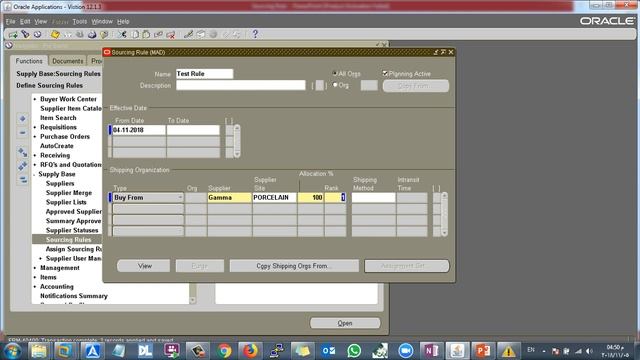
Task: Open the View menu
Action: (40, 21)
